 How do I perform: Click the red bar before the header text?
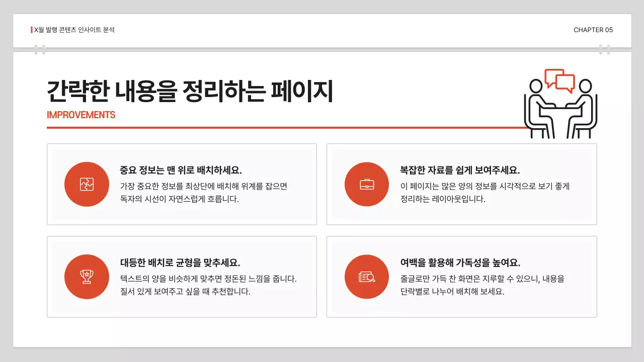[x=31, y=29]
